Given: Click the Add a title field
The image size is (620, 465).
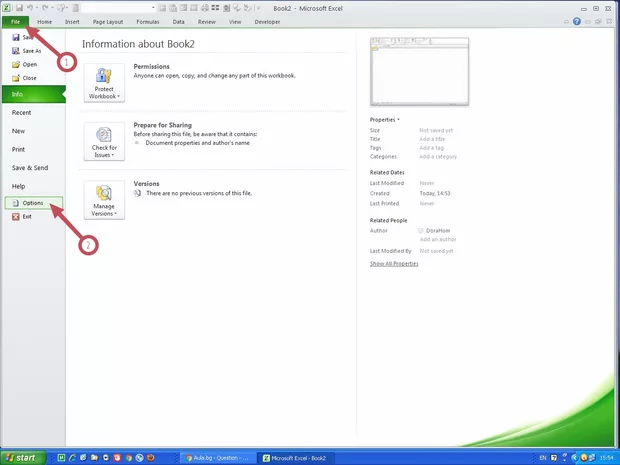Looking at the screenshot, I should [x=432, y=139].
